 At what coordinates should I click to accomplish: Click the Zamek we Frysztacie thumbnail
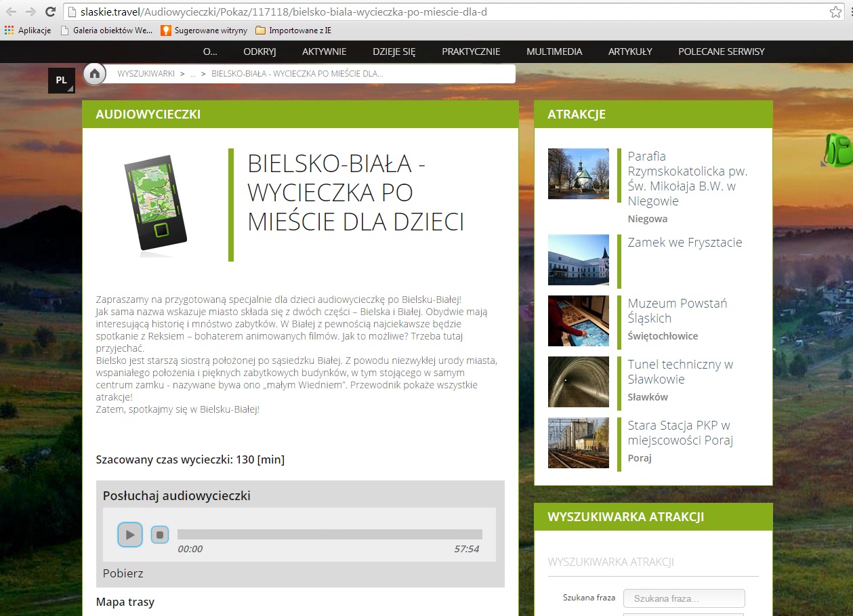point(579,260)
